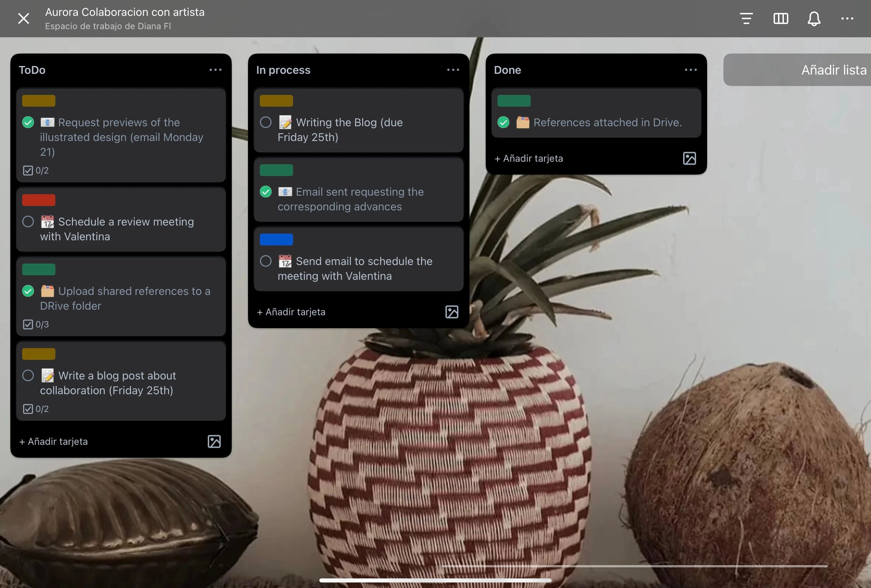Viewport: 871px width, 588px height.
Task: Close the board with X icon
Action: (24, 18)
